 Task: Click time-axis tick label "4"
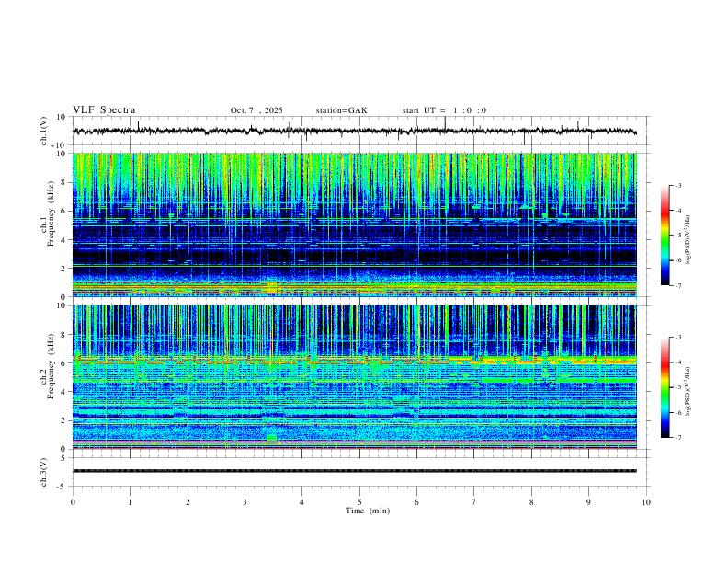click(x=301, y=502)
